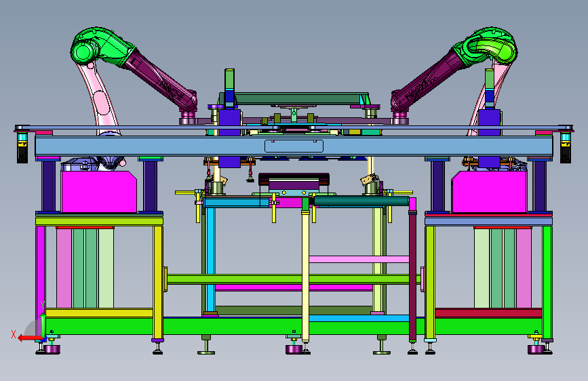
Task: Select the cyan vertical leg of center table
Action: pyautogui.click(x=211, y=260)
